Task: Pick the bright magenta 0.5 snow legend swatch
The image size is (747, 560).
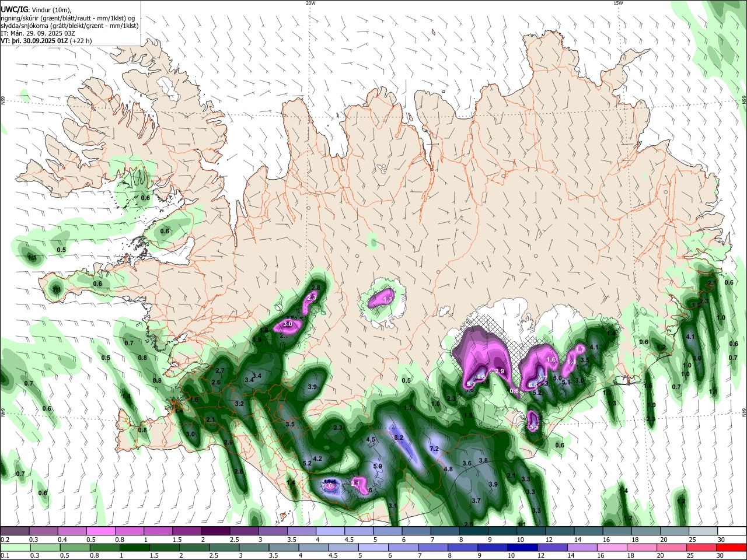Action: coord(100,531)
